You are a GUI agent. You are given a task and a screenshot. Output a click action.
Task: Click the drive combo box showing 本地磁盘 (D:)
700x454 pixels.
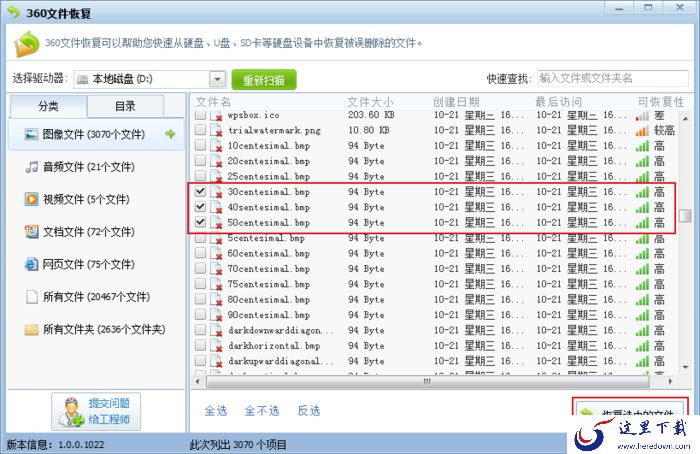[x=150, y=79]
